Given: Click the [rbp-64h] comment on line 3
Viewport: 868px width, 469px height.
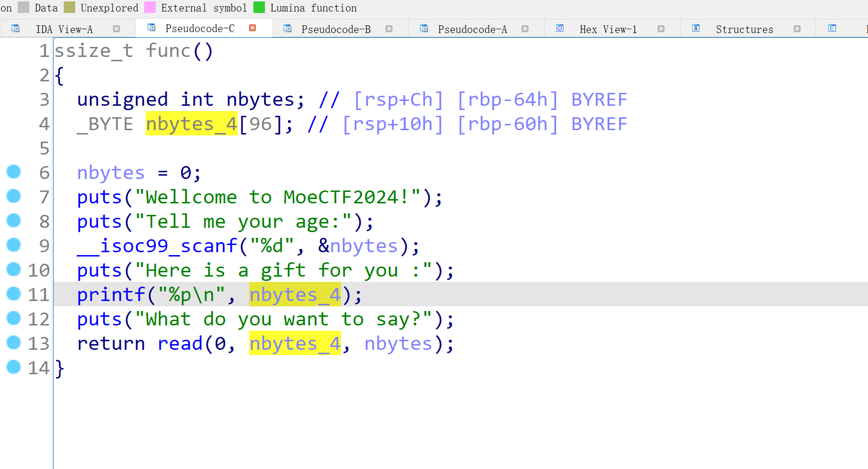Looking at the screenshot, I should point(508,100).
